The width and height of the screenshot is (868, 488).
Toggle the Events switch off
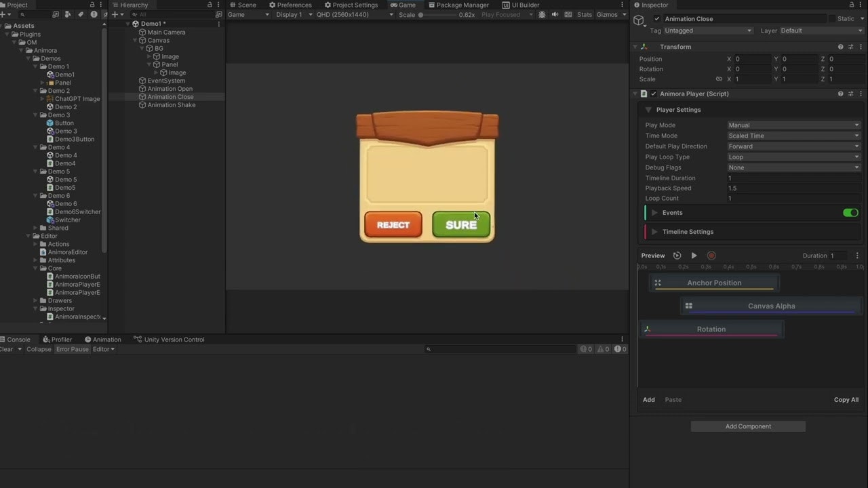point(850,213)
